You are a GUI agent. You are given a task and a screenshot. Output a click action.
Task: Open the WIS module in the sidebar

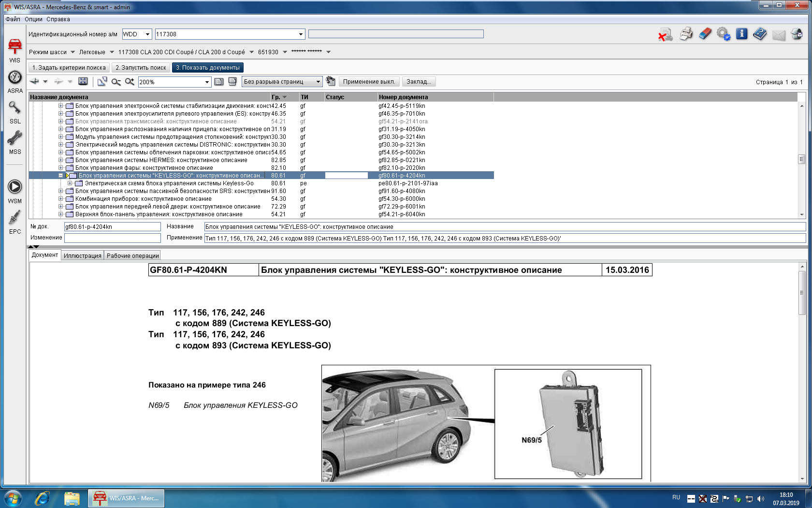point(15,51)
